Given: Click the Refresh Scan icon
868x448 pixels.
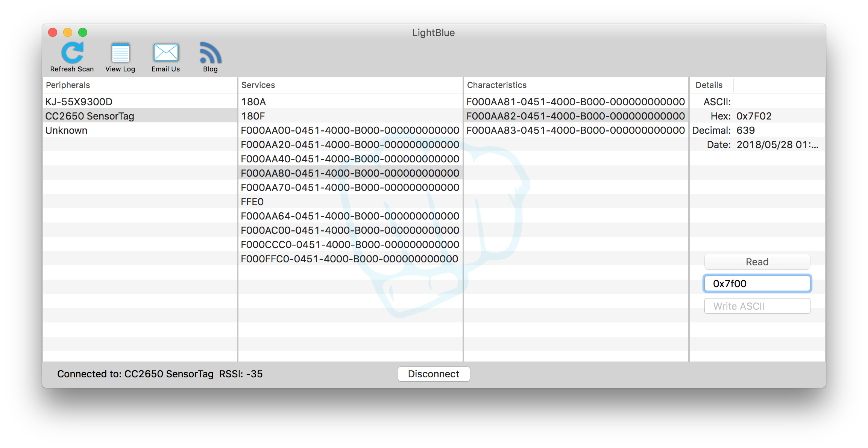Looking at the screenshot, I should pos(72,53).
